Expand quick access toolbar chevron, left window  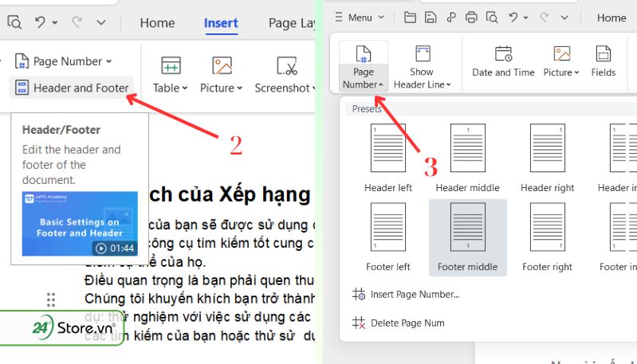(x=100, y=23)
